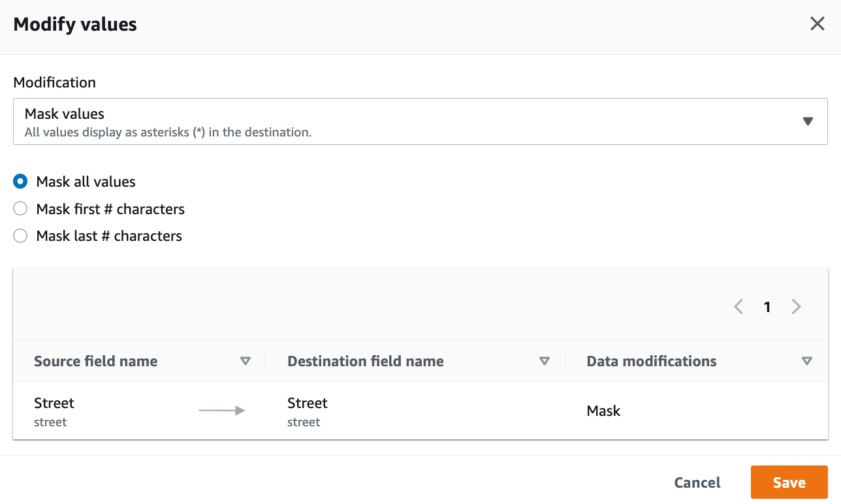
Task: Click sort triangle beside Destination field name
Action: (545, 361)
